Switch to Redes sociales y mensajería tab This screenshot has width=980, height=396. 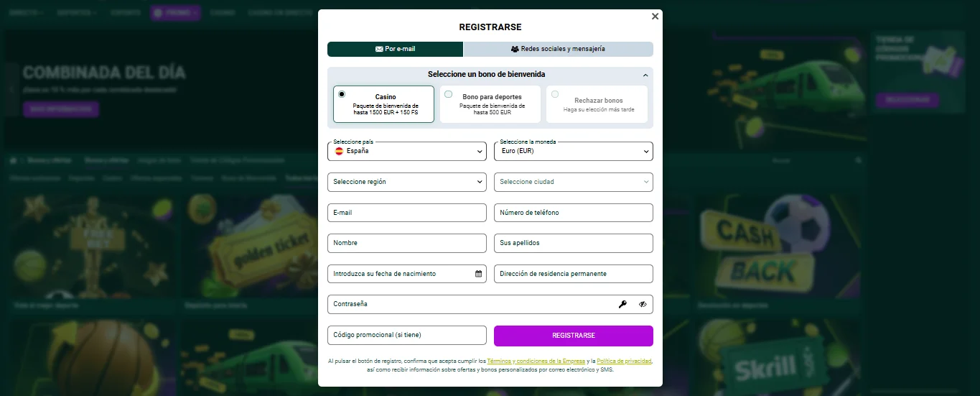click(559, 49)
